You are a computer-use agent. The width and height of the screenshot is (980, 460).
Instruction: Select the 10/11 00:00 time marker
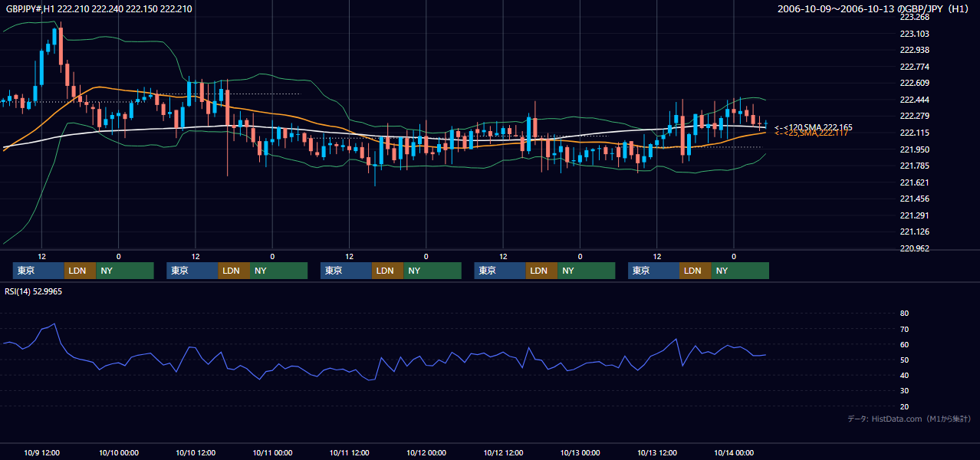coord(272,452)
